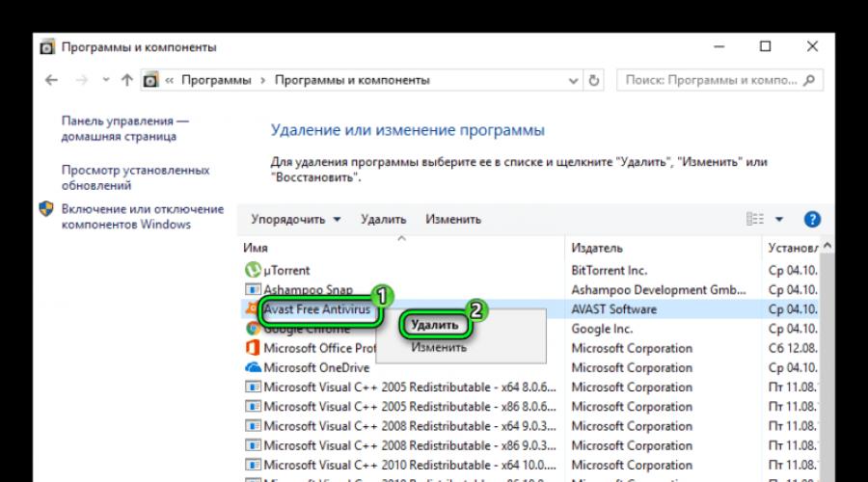
Task: Click the Программы и компоненты breadcrumb
Action: (352, 80)
